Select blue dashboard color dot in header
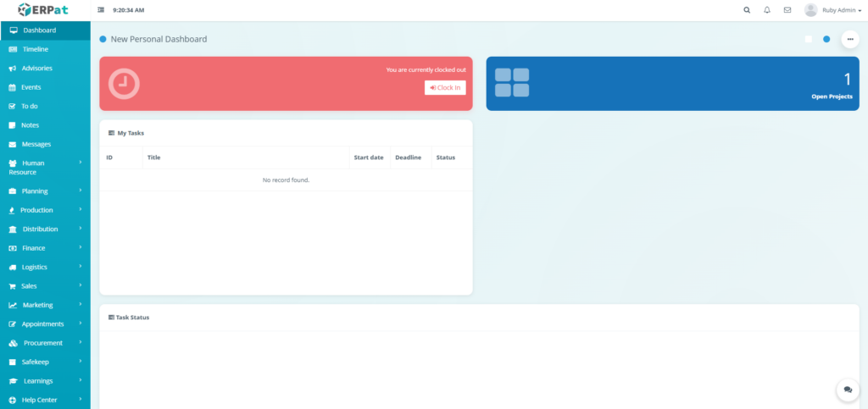 click(826, 39)
